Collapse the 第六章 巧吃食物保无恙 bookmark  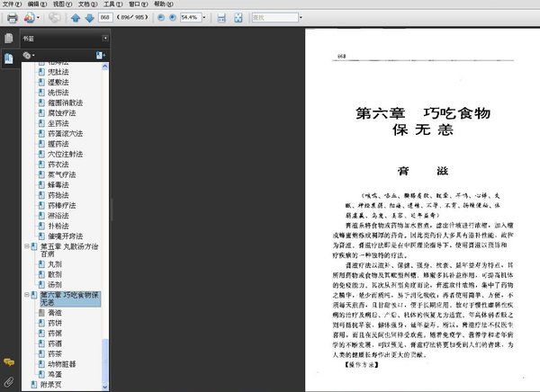pos(26,295)
